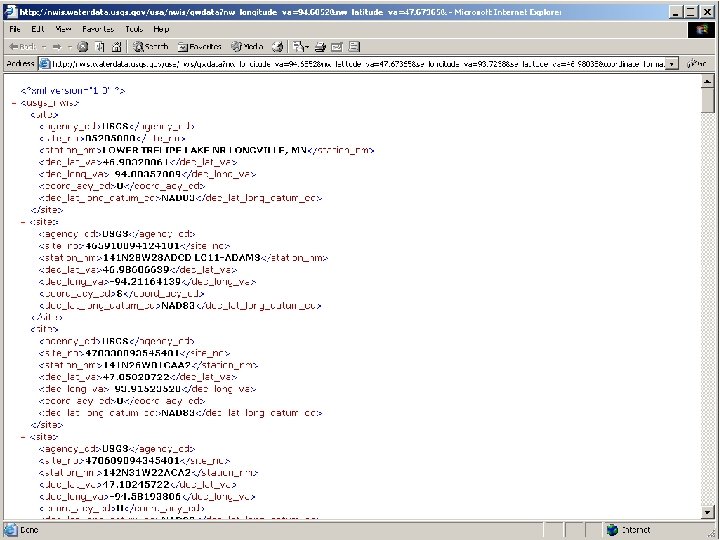Click the Stop loading icon
This screenshot has width=720, height=540.
83,46
